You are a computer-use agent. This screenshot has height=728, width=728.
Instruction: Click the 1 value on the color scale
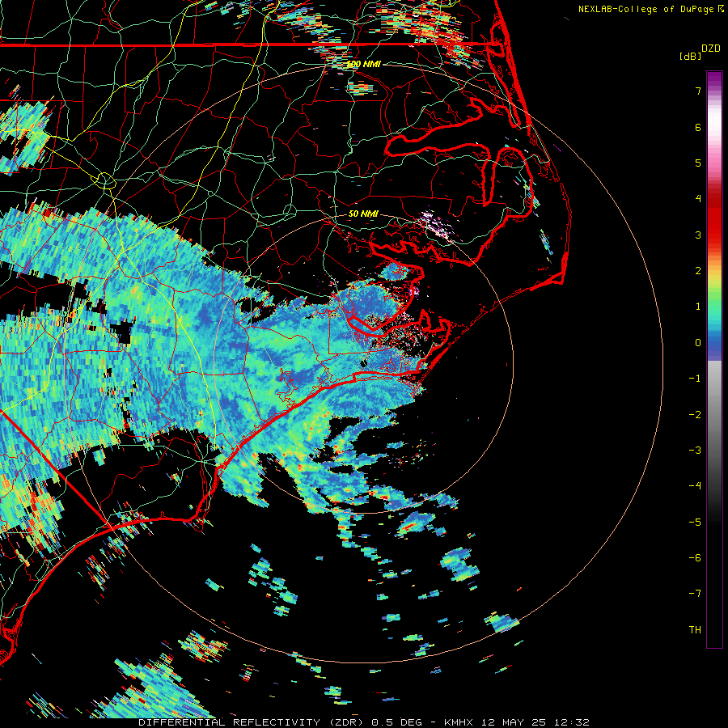coord(698,307)
